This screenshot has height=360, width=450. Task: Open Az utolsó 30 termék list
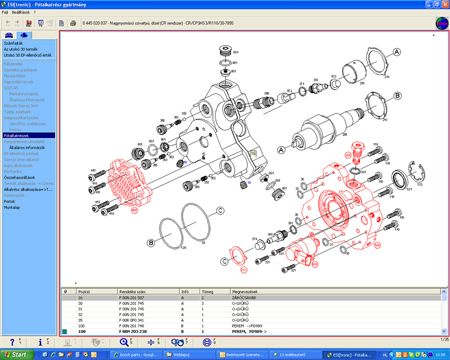click(21, 49)
